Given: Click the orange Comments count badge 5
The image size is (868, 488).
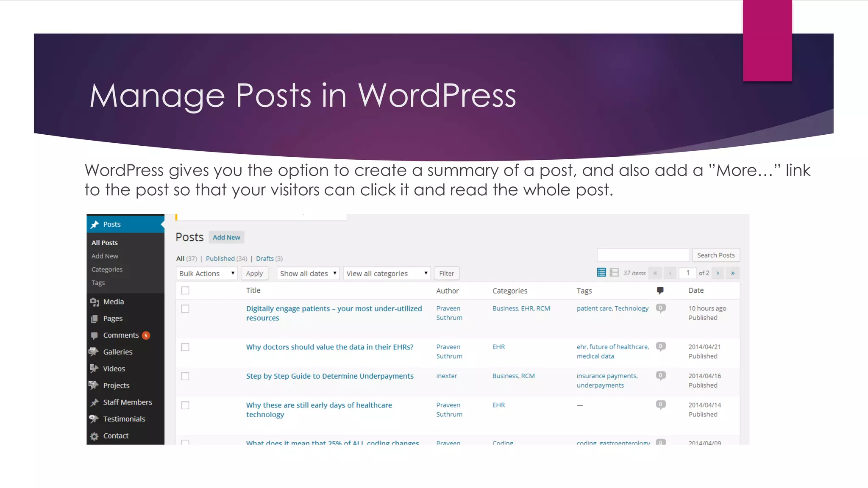Looking at the screenshot, I should pyautogui.click(x=146, y=335).
